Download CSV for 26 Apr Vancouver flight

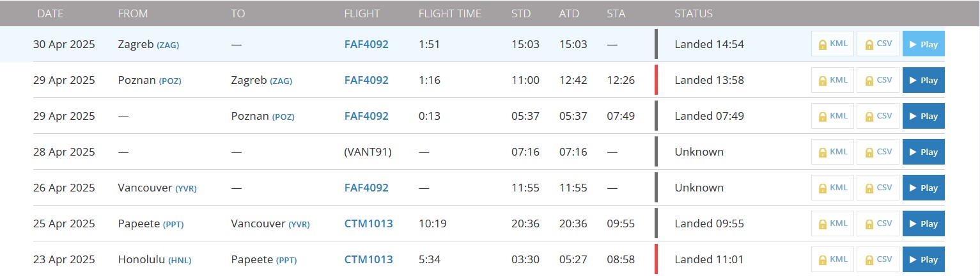point(878,188)
